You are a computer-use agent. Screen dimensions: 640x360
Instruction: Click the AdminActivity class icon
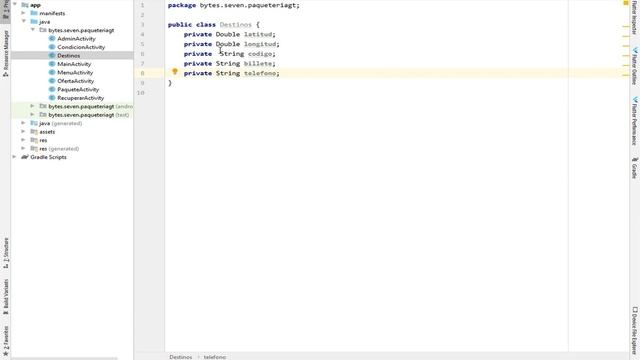click(52, 38)
